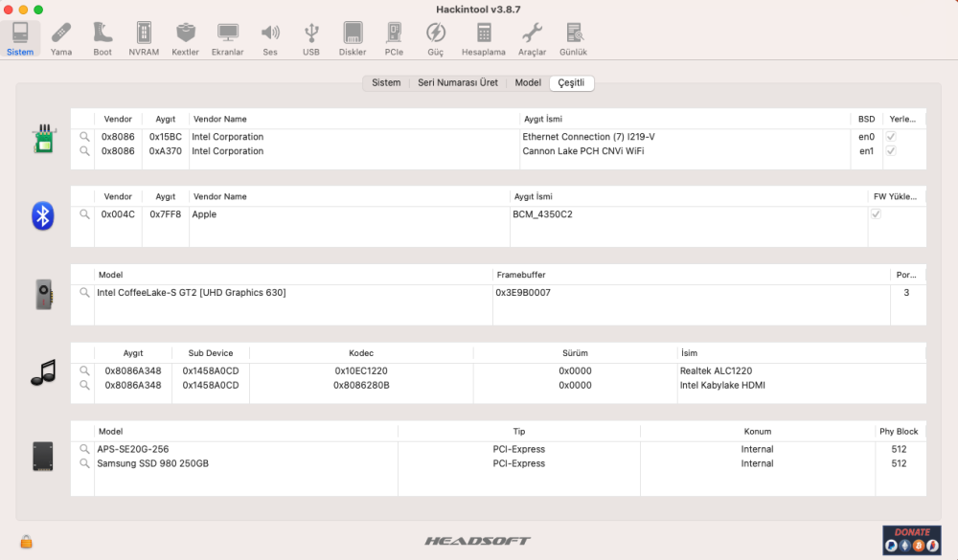Look up the 0x8086280B audio codec

click(x=84, y=386)
